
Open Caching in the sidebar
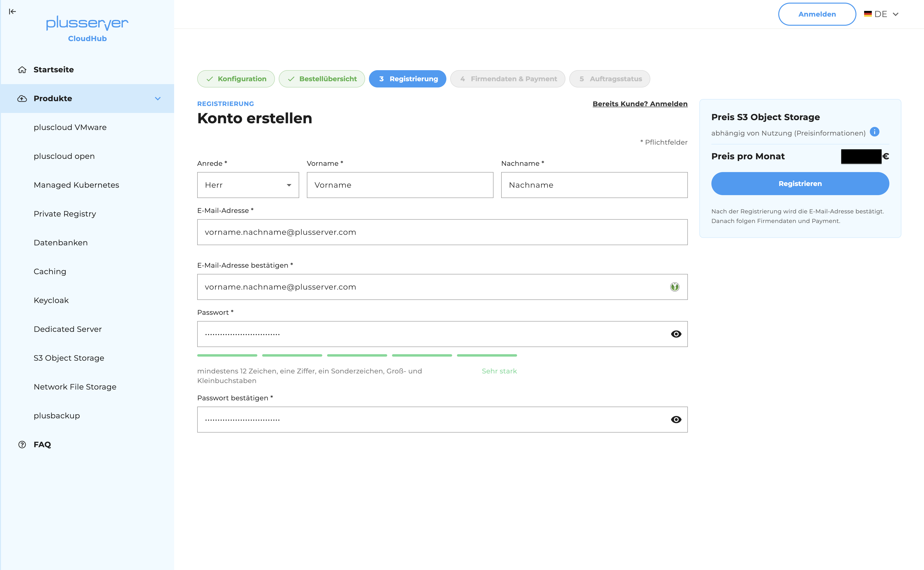pyautogui.click(x=50, y=272)
